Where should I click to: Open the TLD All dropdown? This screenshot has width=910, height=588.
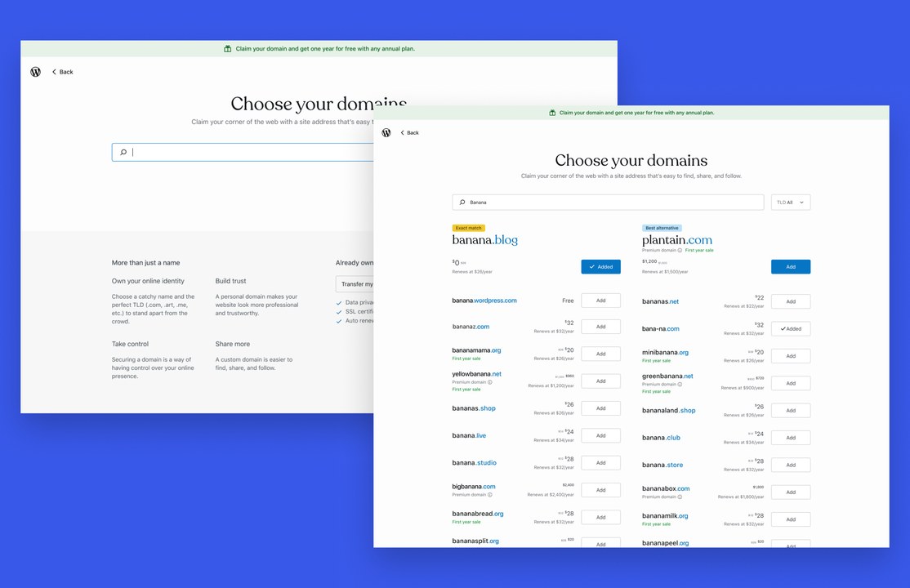click(x=791, y=203)
